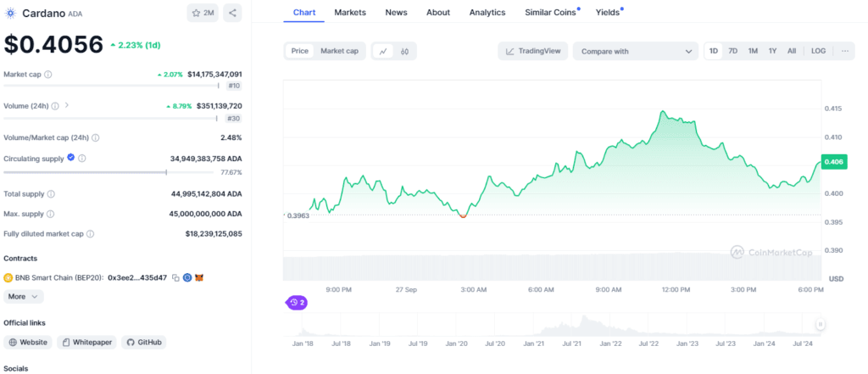Click the 2.23% (1d) change label
Screen dimensions: 868x374
coord(135,45)
